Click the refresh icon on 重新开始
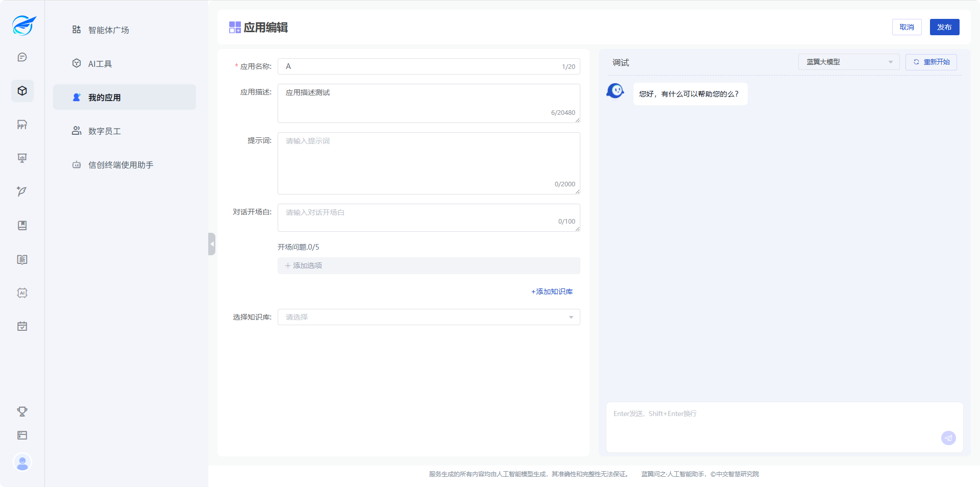Screen dimensions: 980x487 point(916,62)
